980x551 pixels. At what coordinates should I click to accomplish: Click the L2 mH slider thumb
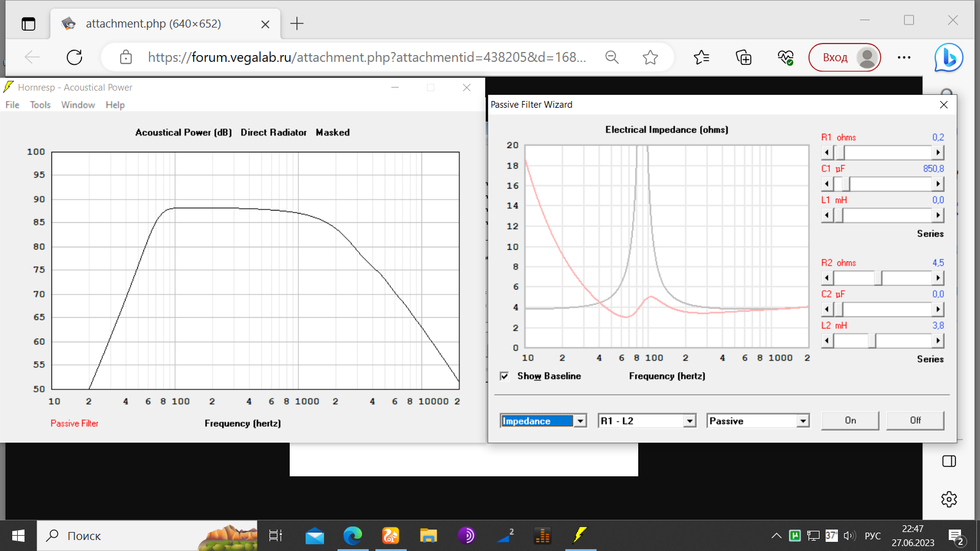[x=872, y=340]
